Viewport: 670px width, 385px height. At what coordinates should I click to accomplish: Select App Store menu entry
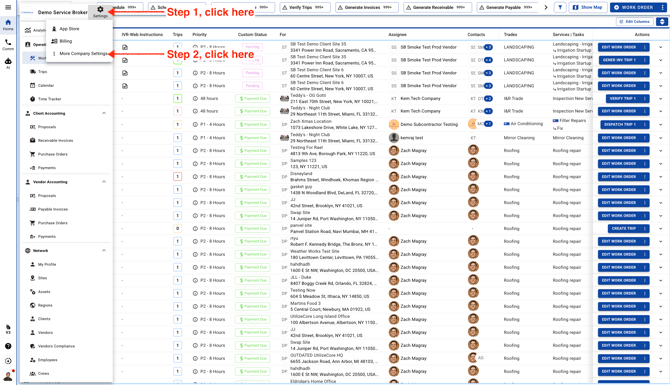click(x=69, y=29)
